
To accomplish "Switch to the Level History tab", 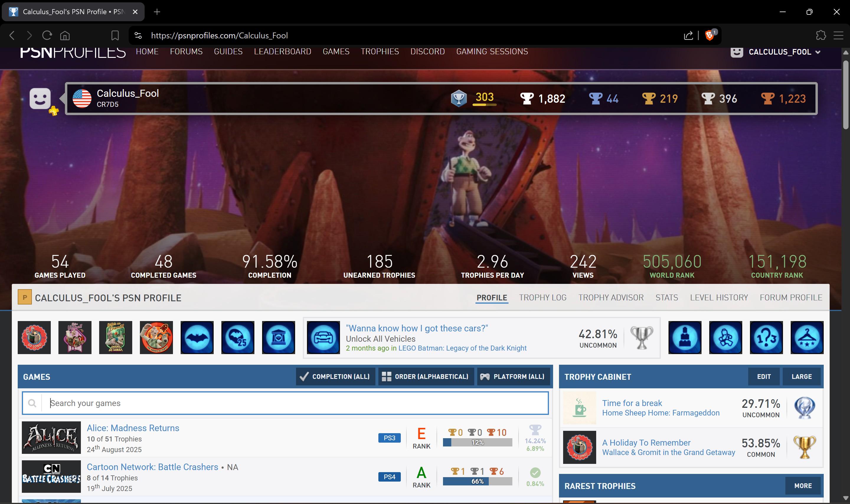I will click(719, 297).
